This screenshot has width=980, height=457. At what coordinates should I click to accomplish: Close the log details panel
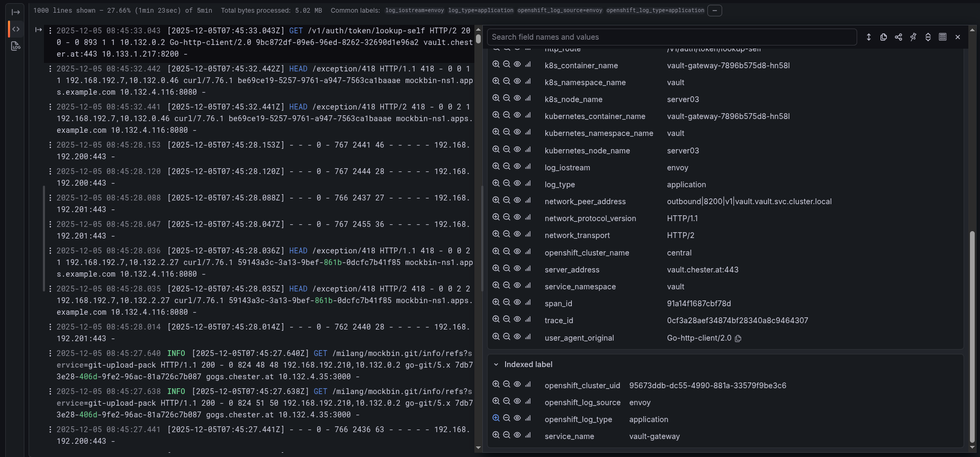click(958, 37)
